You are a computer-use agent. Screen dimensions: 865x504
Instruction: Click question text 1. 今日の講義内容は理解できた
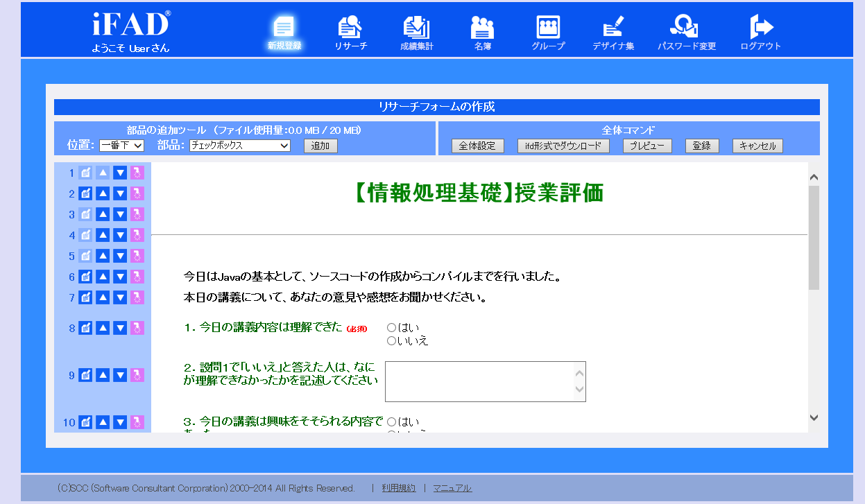(x=263, y=328)
